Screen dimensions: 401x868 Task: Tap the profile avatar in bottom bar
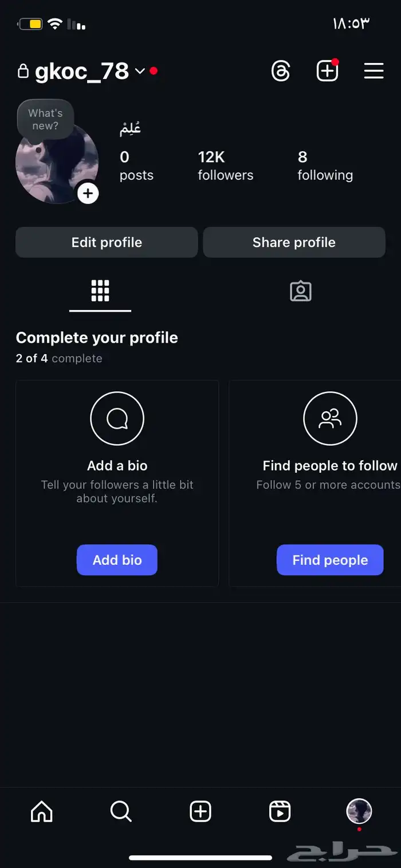359,811
